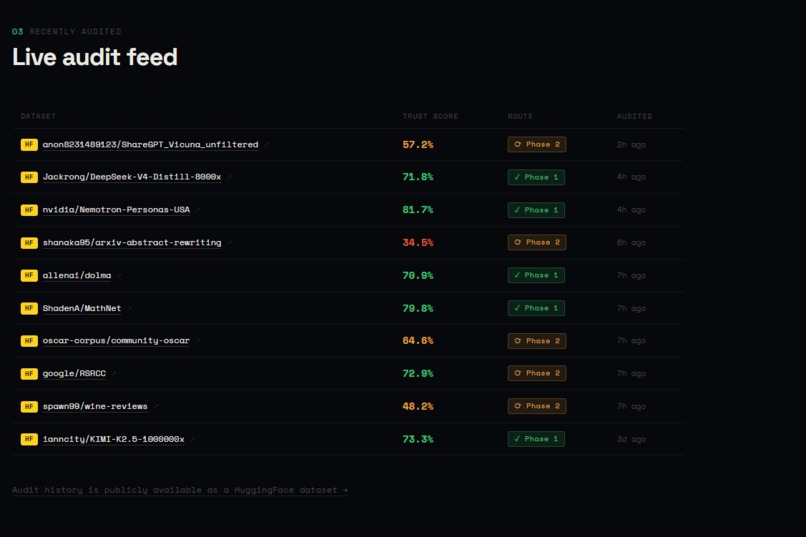The width and height of the screenshot is (806, 537).
Task: Click the HF badge beside arxiv-abstract-rewriting
Action: [x=29, y=243]
